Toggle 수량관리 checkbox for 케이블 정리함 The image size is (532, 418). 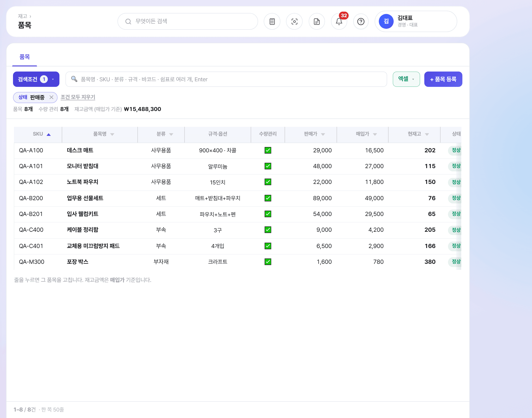tap(268, 230)
